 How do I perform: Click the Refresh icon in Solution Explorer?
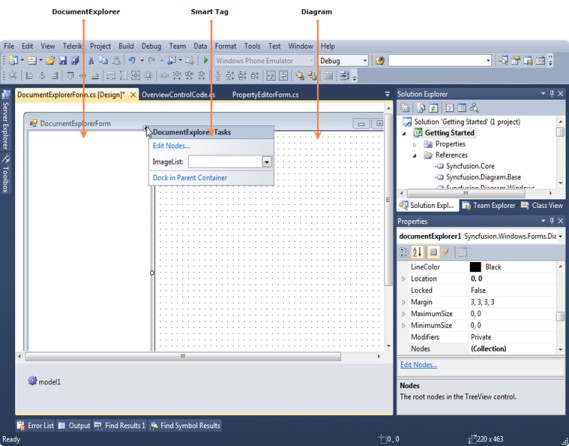pyautogui.click(x=434, y=108)
